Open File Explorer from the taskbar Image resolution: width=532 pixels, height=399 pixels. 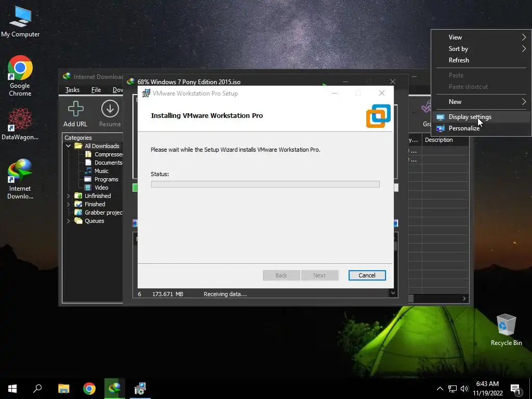click(63, 389)
